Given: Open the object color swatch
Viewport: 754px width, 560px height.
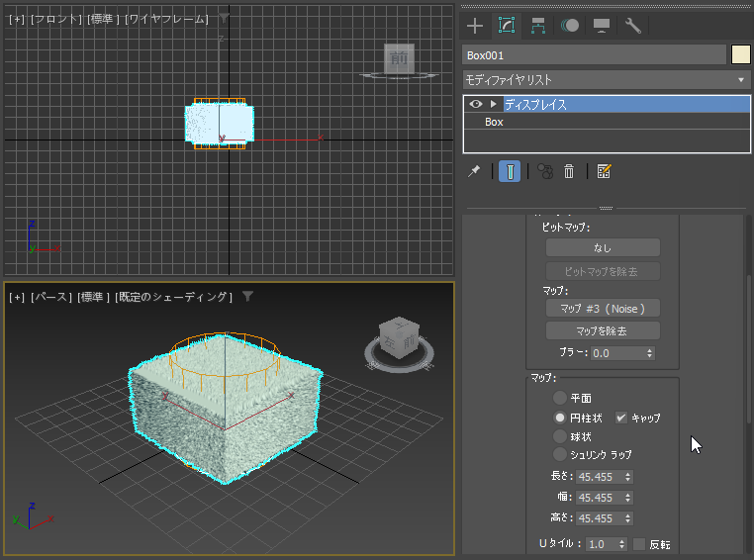Looking at the screenshot, I should (740, 54).
